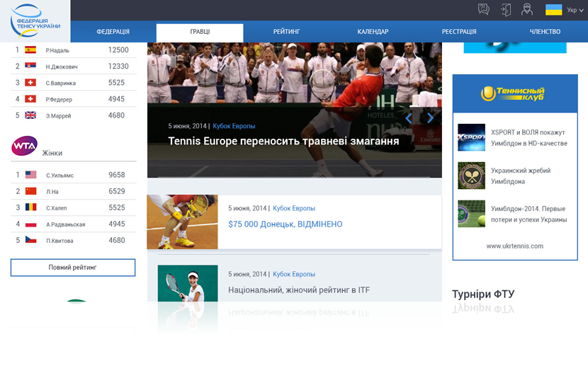Click the Romanian flag beside С.Халеп
Viewport: 588px width, 371px height.
coord(30,207)
